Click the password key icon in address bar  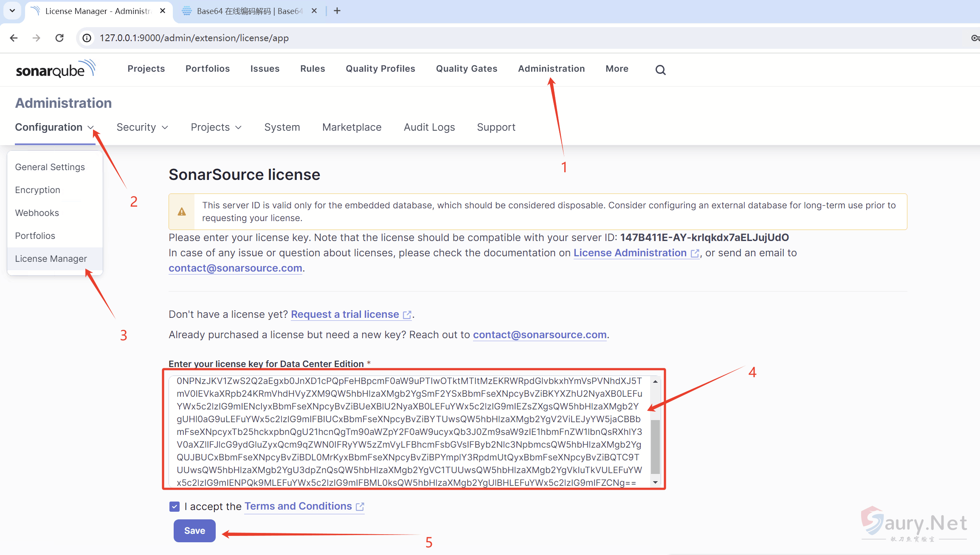[975, 38]
